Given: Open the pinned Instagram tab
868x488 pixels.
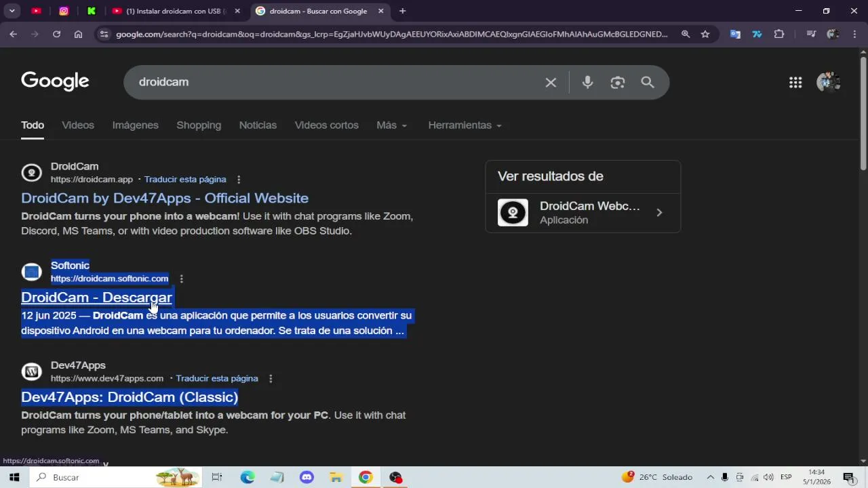Looking at the screenshot, I should (64, 11).
